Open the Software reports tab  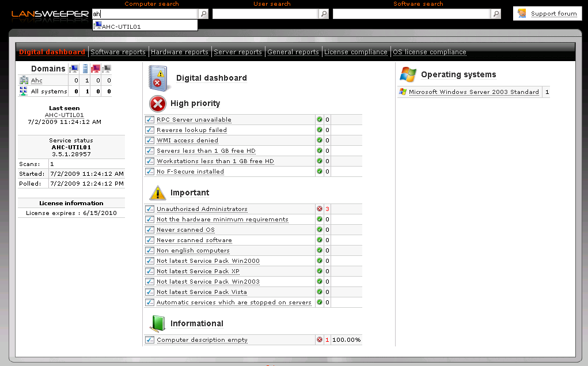118,52
